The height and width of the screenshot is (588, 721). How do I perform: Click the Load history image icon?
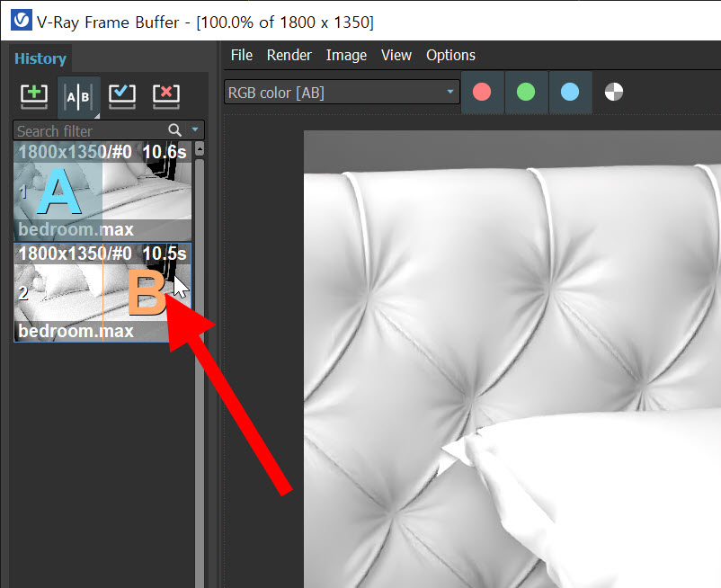[122, 96]
